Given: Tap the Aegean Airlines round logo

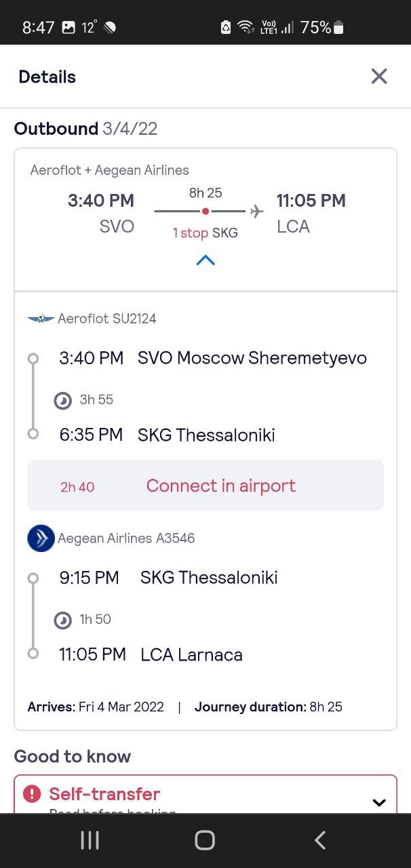Looking at the screenshot, I should (41, 538).
